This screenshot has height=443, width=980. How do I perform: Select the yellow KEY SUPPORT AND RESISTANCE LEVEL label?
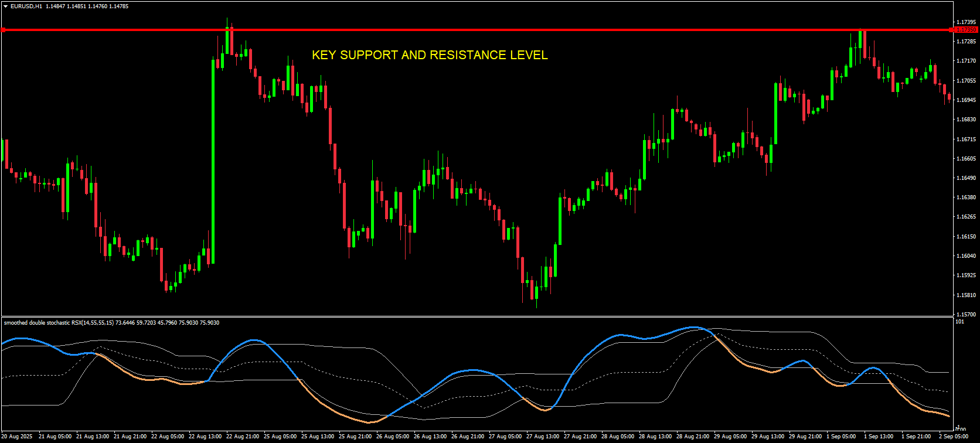click(430, 55)
